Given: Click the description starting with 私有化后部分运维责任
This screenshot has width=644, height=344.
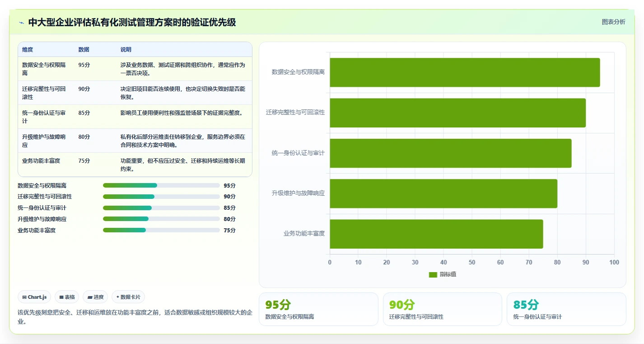Looking at the screenshot, I should (x=183, y=141).
